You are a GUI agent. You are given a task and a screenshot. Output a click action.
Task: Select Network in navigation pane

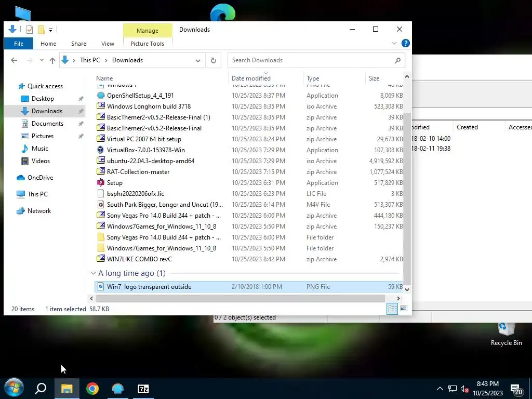point(39,211)
